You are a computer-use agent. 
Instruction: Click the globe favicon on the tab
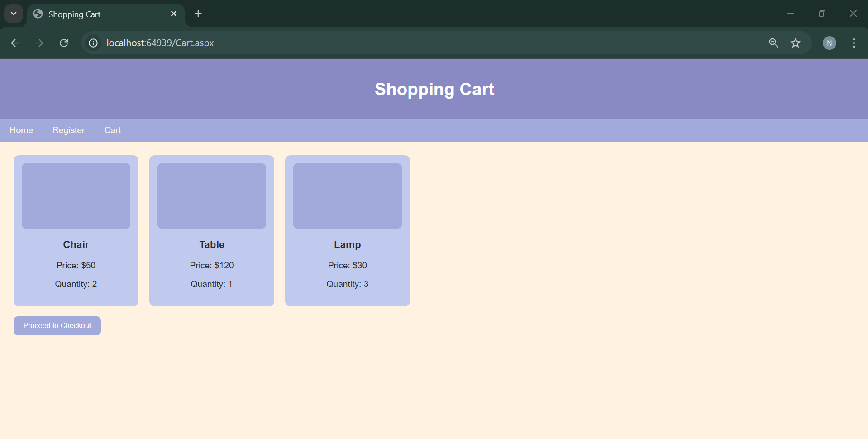[x=38, y=14]
